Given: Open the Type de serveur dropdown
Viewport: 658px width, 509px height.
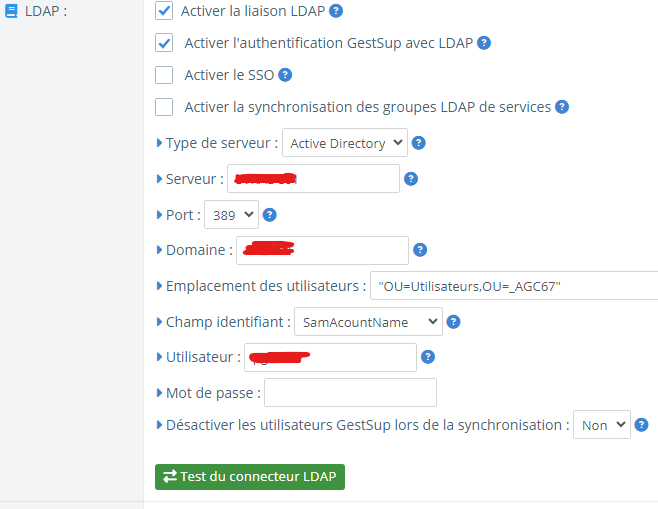Looking at the screenshot, I should coord(345,143).
